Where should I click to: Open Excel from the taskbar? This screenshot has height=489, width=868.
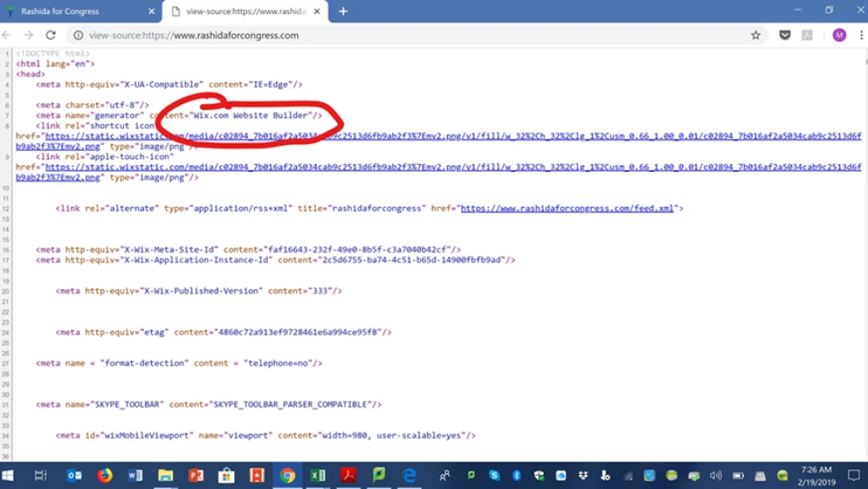(318, 475)
